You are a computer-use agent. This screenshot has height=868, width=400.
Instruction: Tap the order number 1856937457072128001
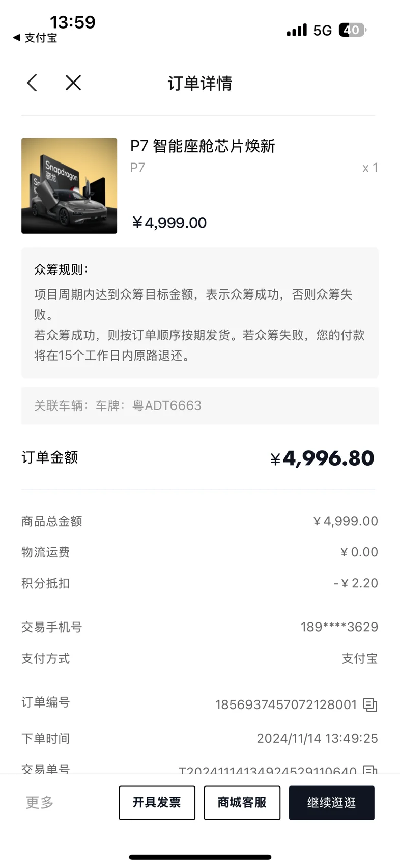point(286,705)
